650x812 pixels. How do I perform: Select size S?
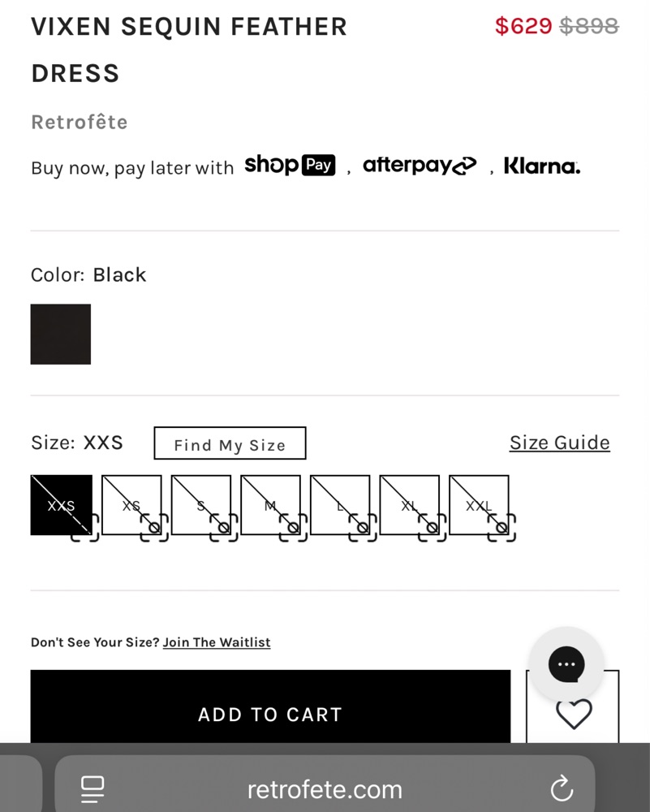(x=200, y=505)
